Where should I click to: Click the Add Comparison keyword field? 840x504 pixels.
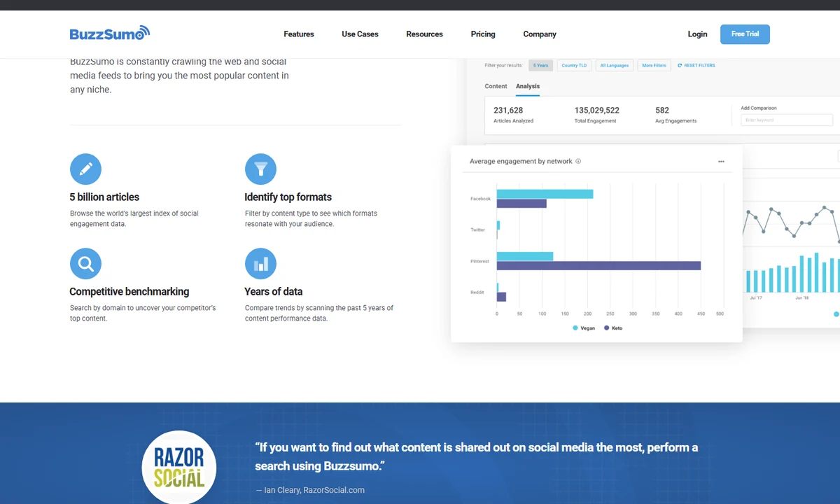(787, 120)
